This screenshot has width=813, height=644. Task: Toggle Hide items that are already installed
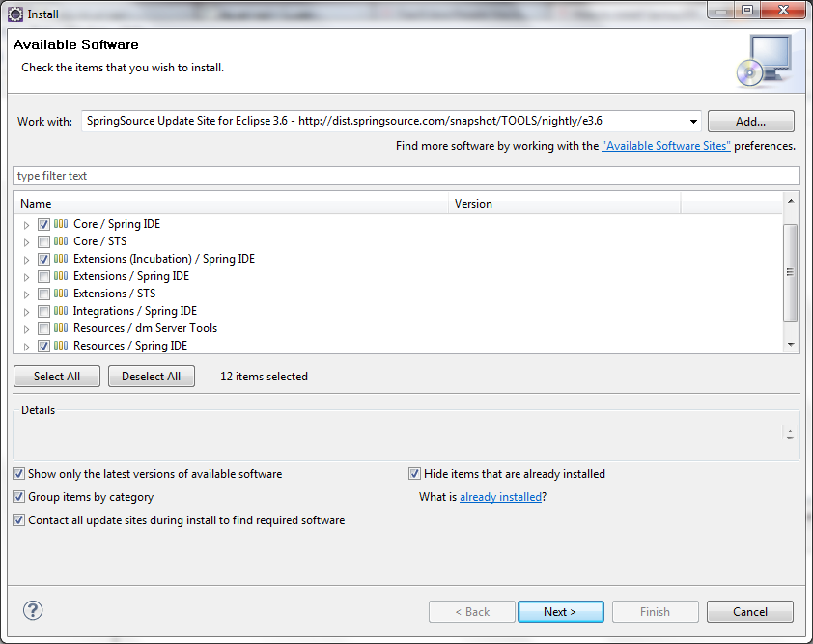(414, 473)
